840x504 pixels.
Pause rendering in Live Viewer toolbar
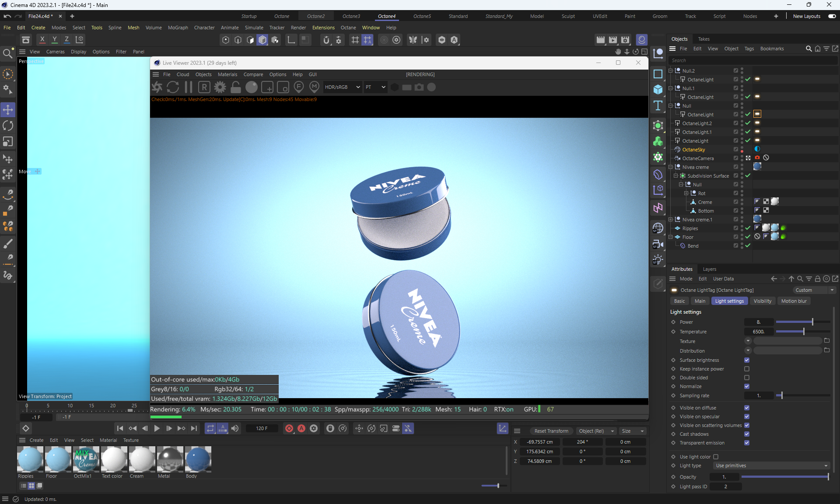pyautogui.click(x=189, y=87)
